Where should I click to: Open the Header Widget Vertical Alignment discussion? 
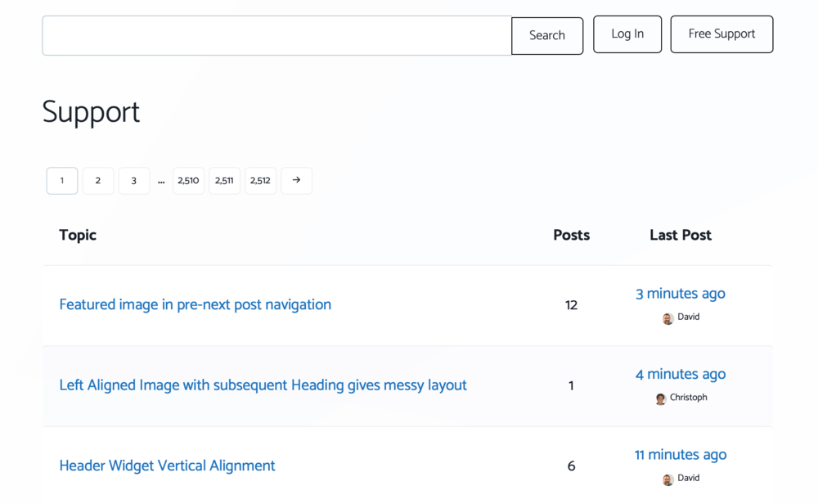click(x=167, y=465)
